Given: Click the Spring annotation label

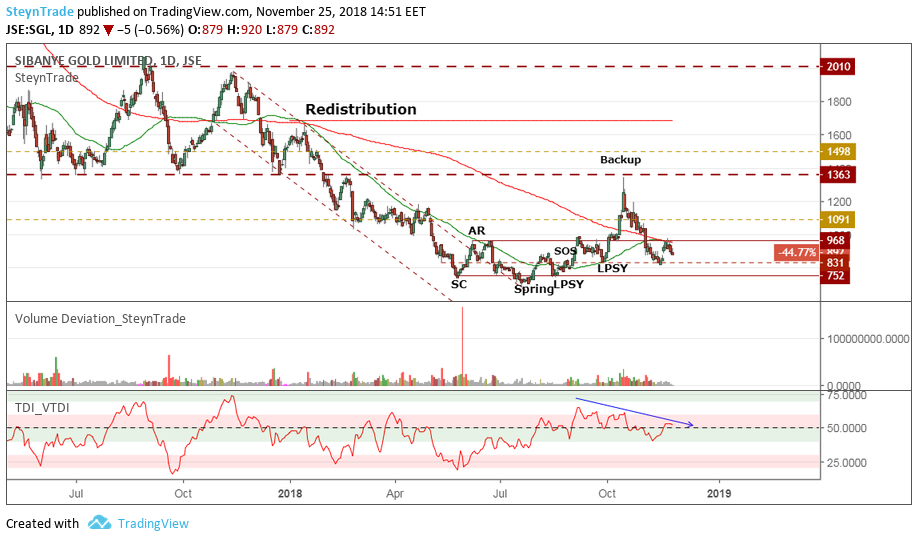Looking at the screenshot, I should pos(533,289).
